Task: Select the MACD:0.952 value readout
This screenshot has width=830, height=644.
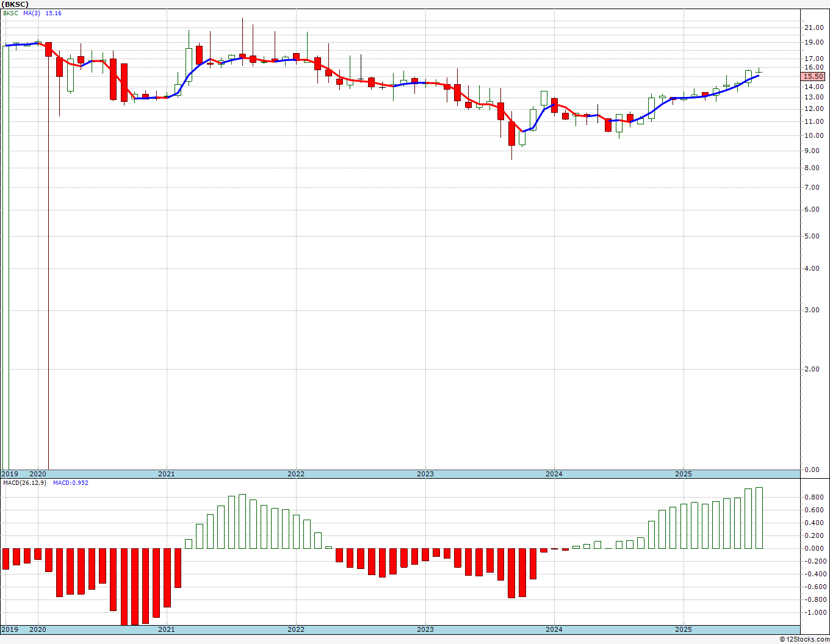Action: pyautogui.click(x=70, y=482)
